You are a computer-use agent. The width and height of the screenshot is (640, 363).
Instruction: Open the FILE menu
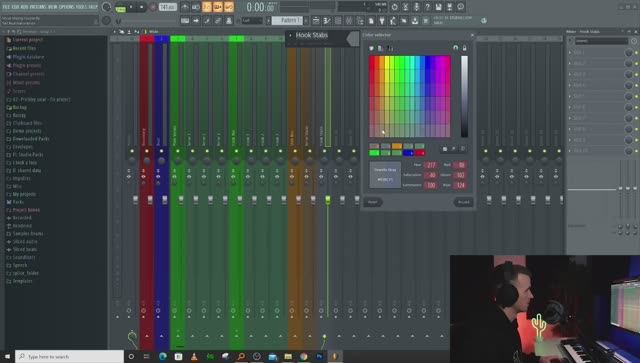pyautogui.click(x=6, y=7)
